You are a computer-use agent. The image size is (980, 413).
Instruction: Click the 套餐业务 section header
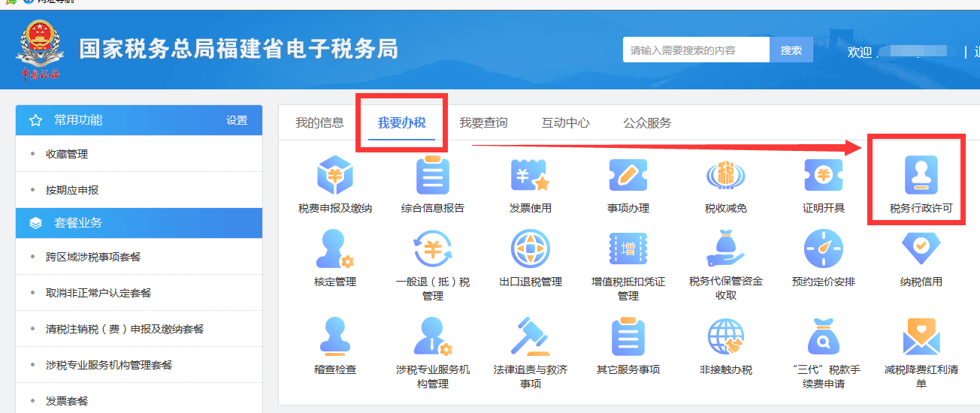139,223
